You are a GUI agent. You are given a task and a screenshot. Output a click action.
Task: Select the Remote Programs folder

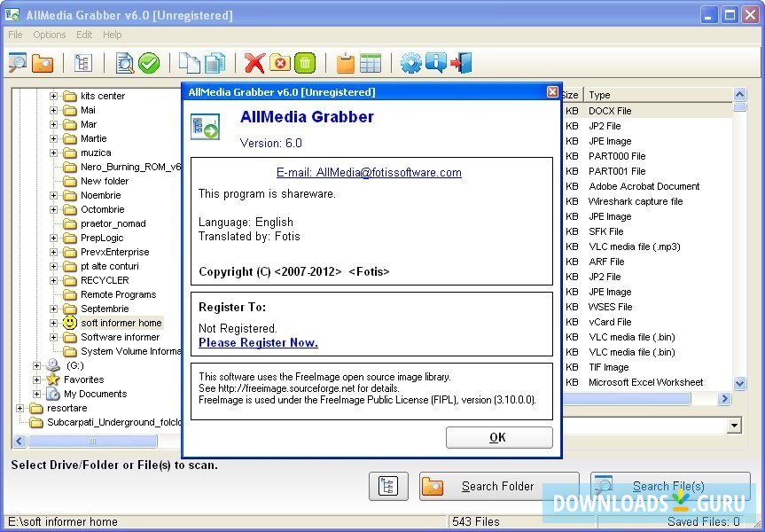tap(118, 294)
